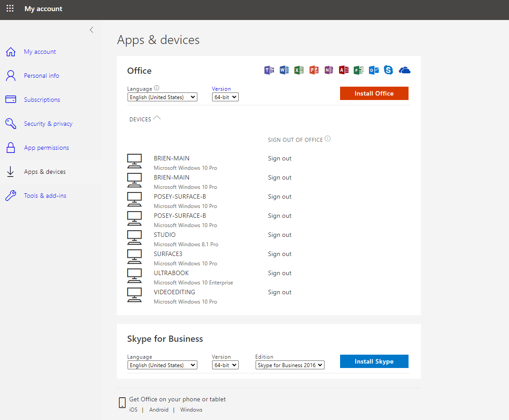Click the card icon for Subscriptions
The height and width of the screenshot is (420, 509).
point(11,99)
